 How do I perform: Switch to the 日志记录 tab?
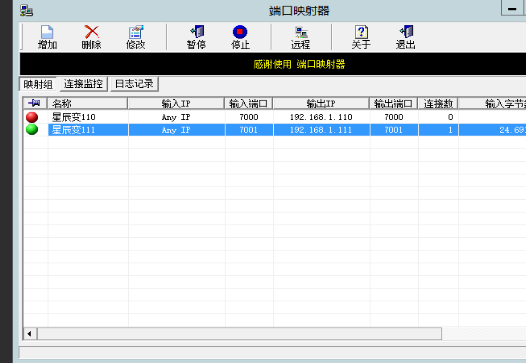pos(134,84)
